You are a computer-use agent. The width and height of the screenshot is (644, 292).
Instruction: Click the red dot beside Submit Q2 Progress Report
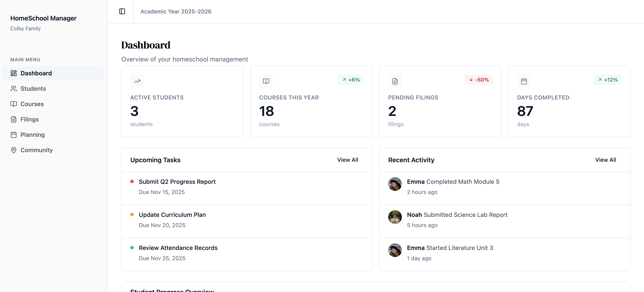[132, 181]
